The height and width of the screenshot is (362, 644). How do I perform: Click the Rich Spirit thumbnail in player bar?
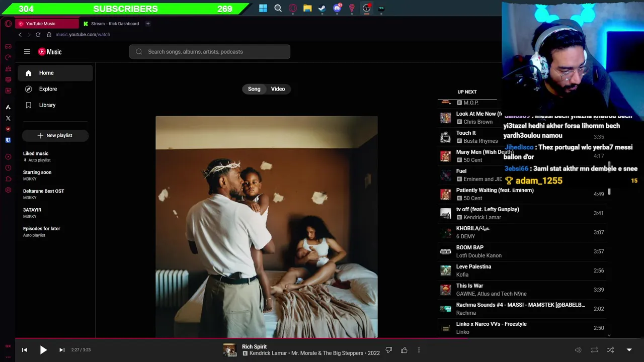(230, 350)
